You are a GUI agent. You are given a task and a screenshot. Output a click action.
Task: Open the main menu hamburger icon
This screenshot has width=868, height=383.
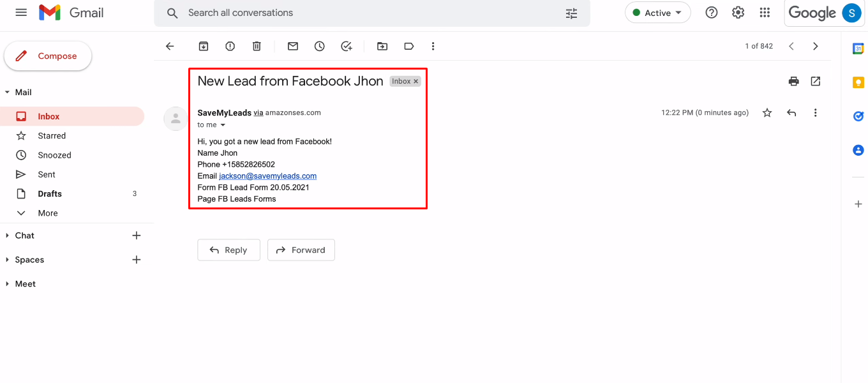(x=21, y=13)
